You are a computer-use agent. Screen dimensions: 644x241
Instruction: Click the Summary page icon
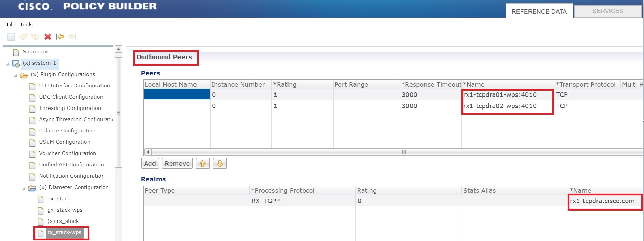16,52
